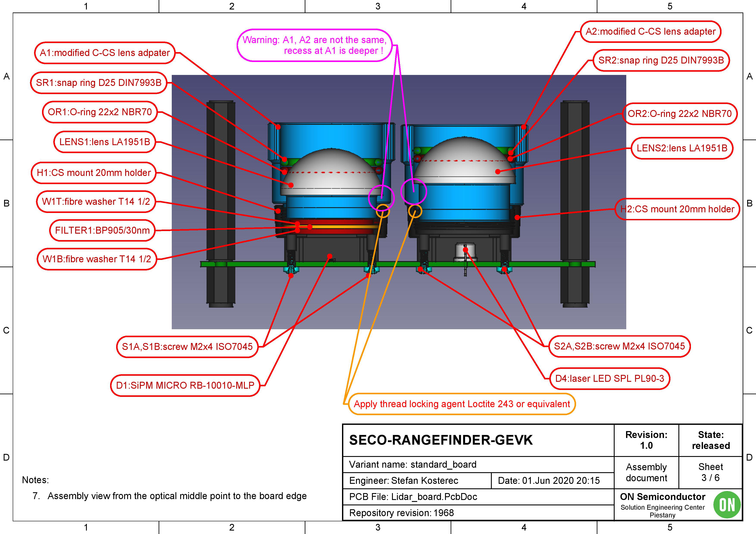Select the D1 SiPM MICRO RB-10010-MLP callout
Viewport: 756px width, 534px height.
pos(185,385)
